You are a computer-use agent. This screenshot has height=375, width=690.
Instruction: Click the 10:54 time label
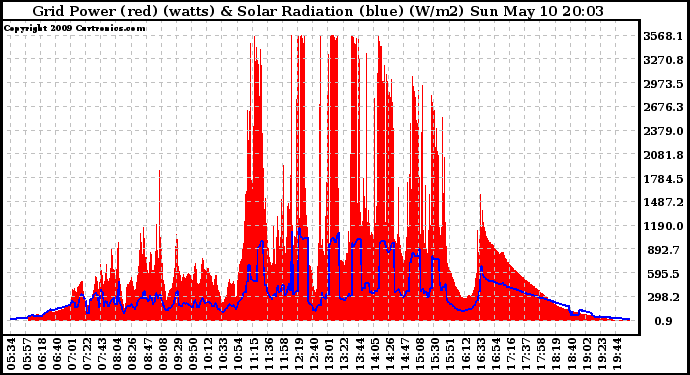(x=238, y=353)
